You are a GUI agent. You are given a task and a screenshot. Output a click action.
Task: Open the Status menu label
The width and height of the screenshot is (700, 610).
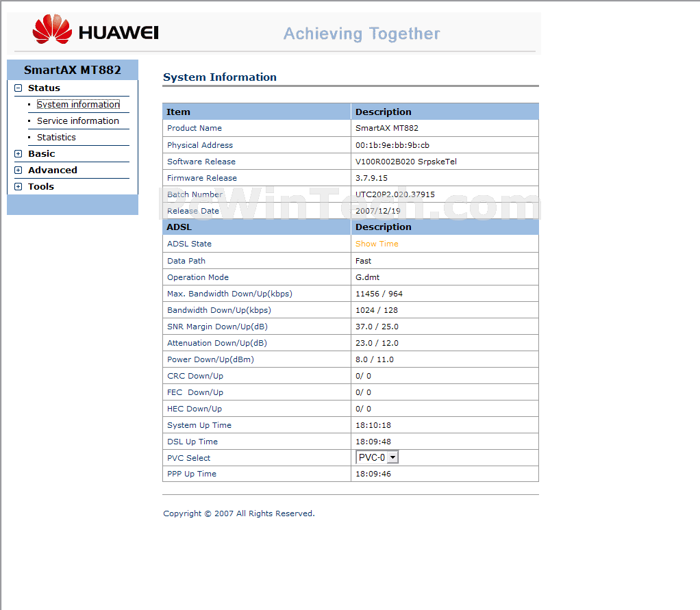click(x=45, y=88)
